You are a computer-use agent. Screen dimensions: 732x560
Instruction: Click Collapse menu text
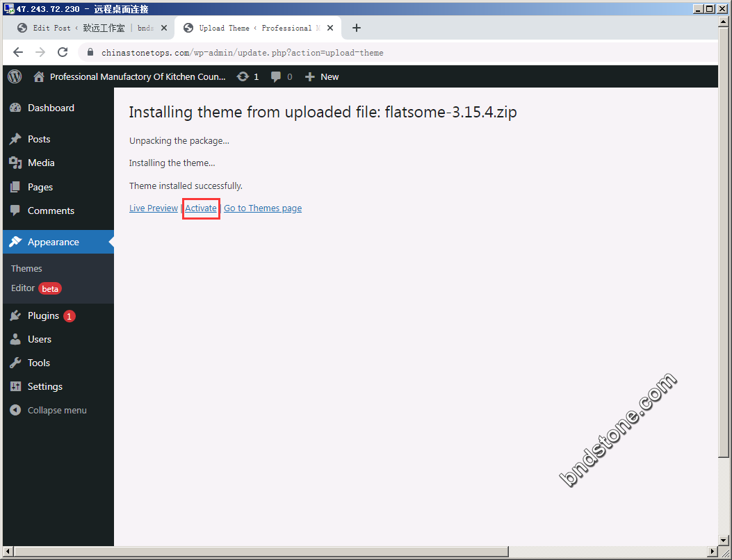[x=57, y=410]
